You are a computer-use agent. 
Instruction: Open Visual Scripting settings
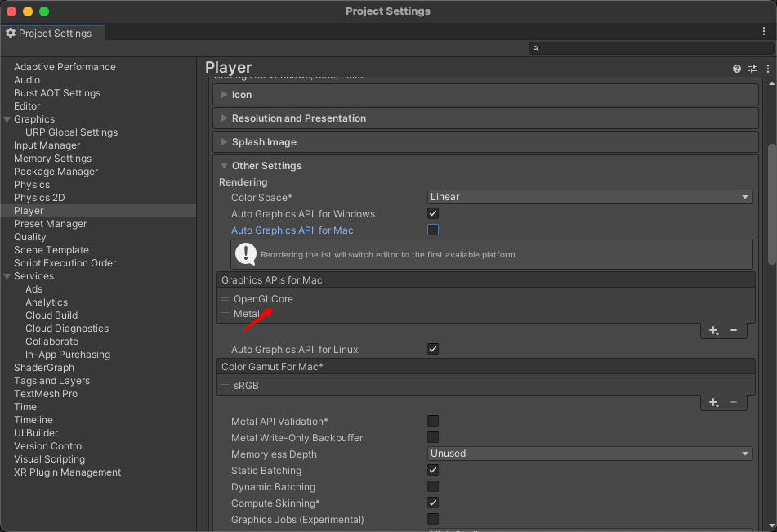[49, 459]
